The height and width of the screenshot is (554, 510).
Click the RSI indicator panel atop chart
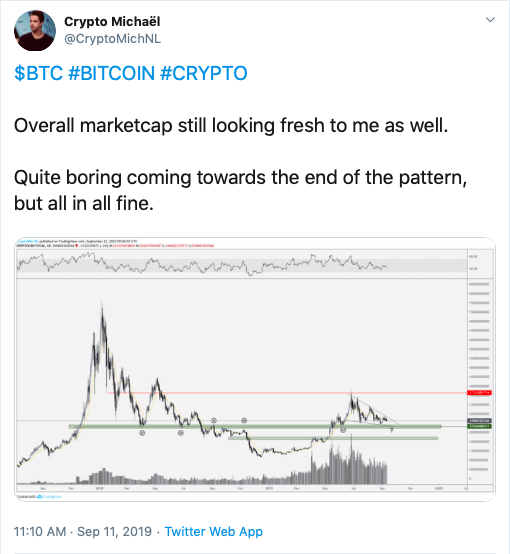click(242, 265)
